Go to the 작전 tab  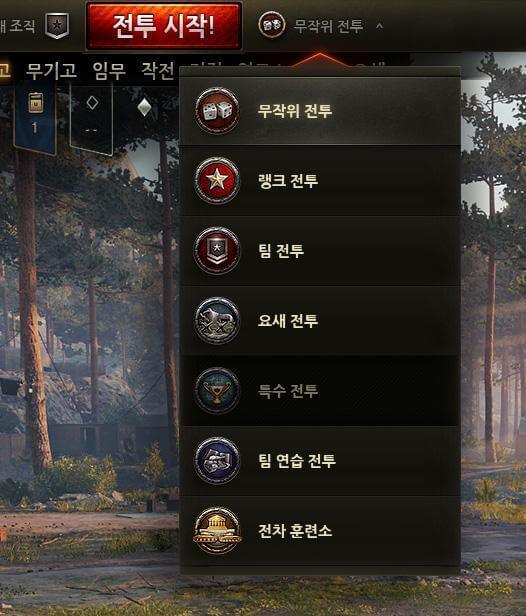click(x=158, y=71)
